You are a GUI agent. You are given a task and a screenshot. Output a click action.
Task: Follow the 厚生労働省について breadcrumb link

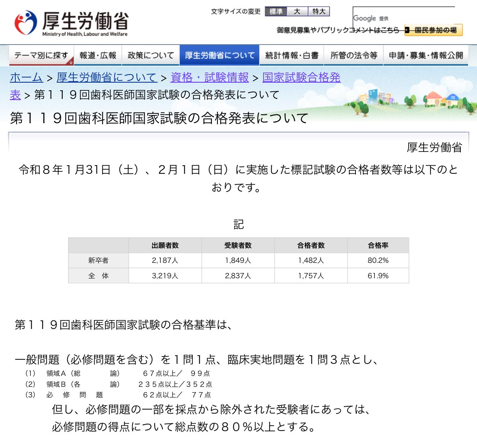pyautogui.click(x=107, y=77)
